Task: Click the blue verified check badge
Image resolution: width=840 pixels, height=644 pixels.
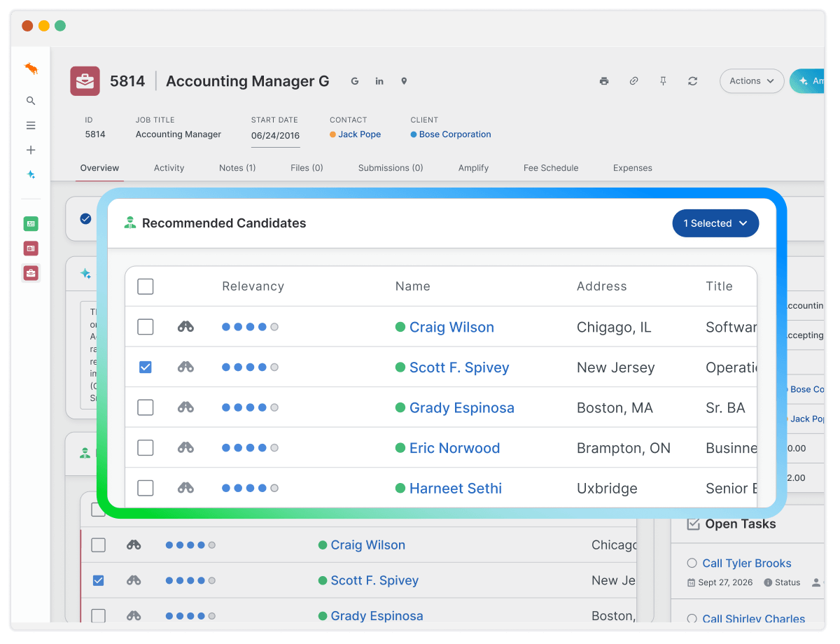Action: click(85, 218)
